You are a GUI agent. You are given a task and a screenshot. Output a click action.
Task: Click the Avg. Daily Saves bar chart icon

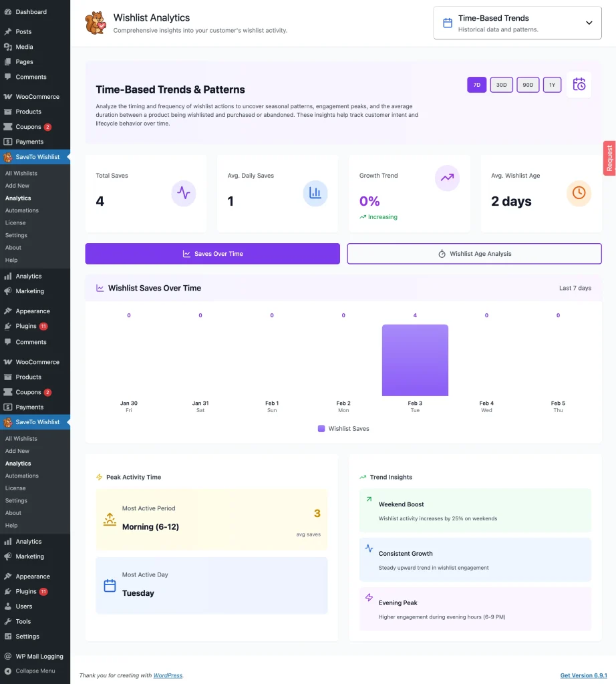[315, 193]
